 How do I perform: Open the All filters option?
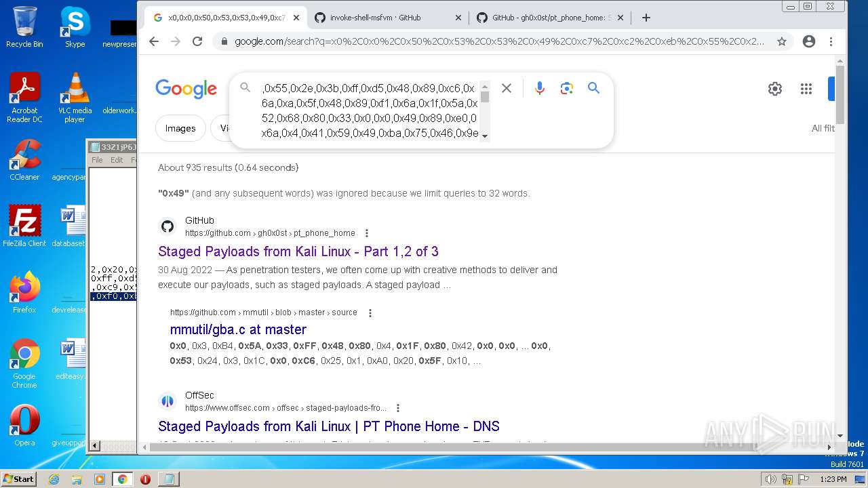coord(823,128)
